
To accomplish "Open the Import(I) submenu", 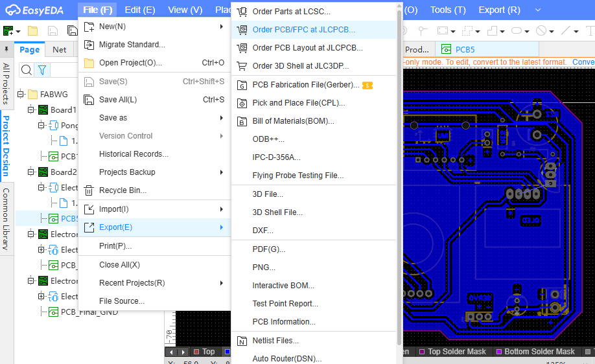I will point(154,209).
